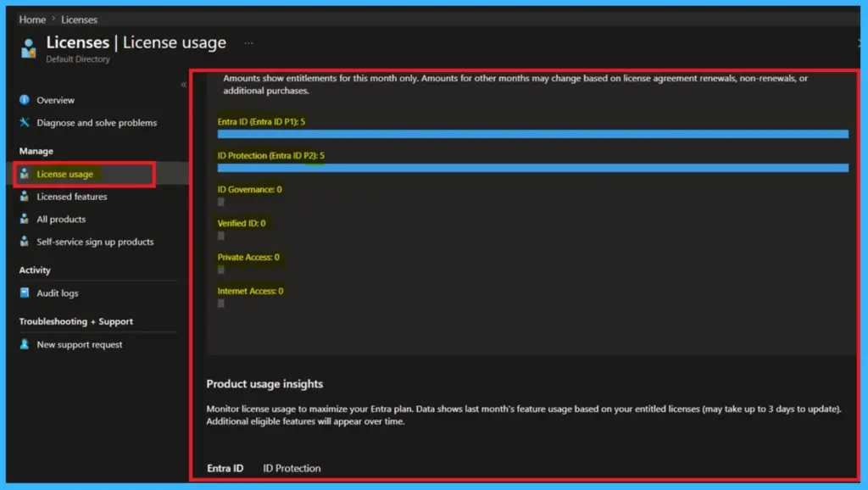Click the Licensed features icon

25,197
